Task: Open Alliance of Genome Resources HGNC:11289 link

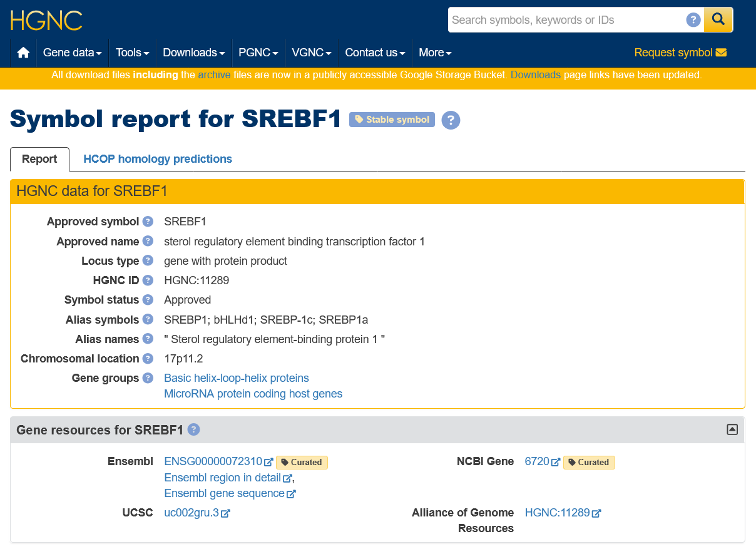Action: [x=557, y=513]
